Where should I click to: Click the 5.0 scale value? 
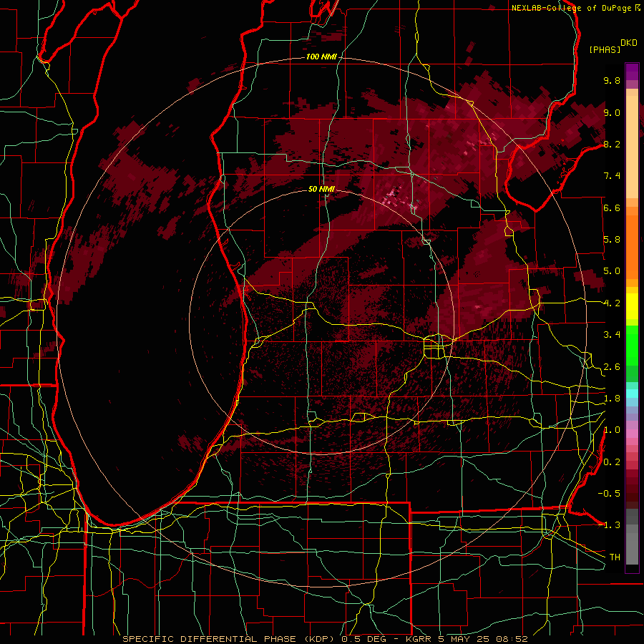(612, 271)
